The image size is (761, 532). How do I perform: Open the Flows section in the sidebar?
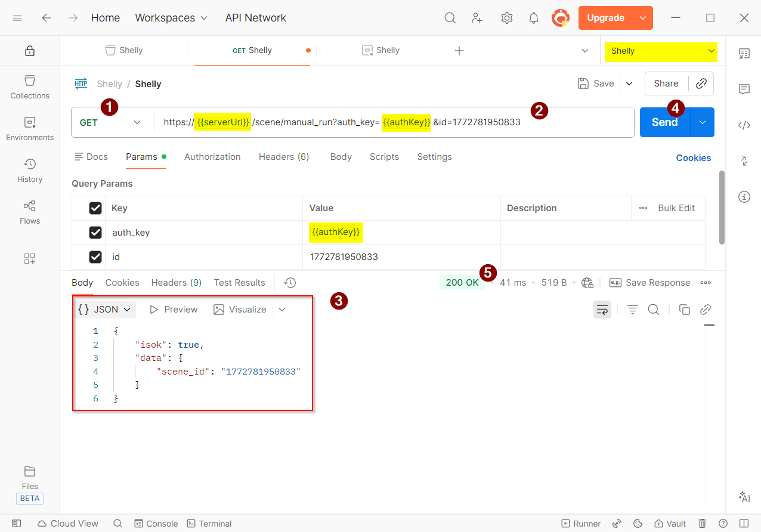click(x=29, y=212)
